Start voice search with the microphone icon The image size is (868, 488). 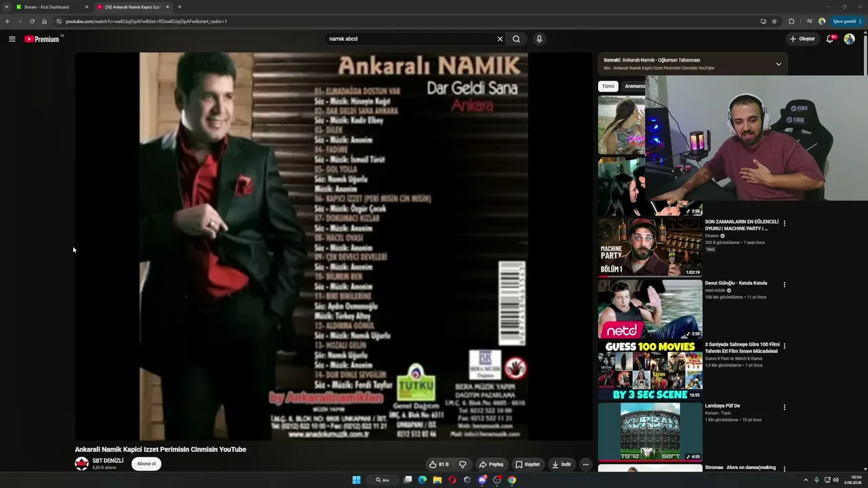[539, 39]
